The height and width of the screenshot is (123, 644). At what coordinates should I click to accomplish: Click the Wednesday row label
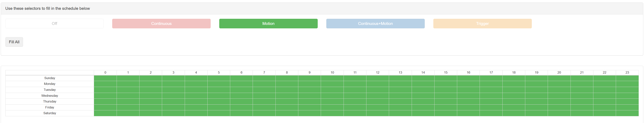point(49,96)
